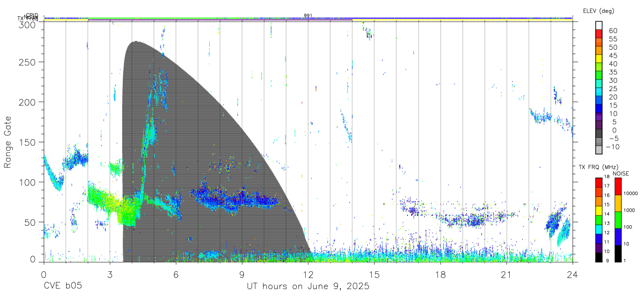Viewport: 644px width, 297px height.
Task: Click the black bottom swatch of the NOISE bar
Action: click(618, 253)
